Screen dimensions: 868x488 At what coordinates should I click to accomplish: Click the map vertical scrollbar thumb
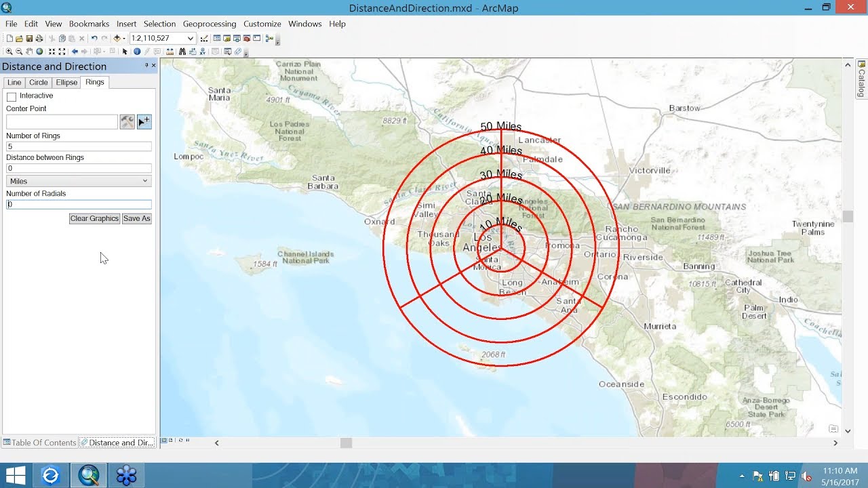[848, 217]
